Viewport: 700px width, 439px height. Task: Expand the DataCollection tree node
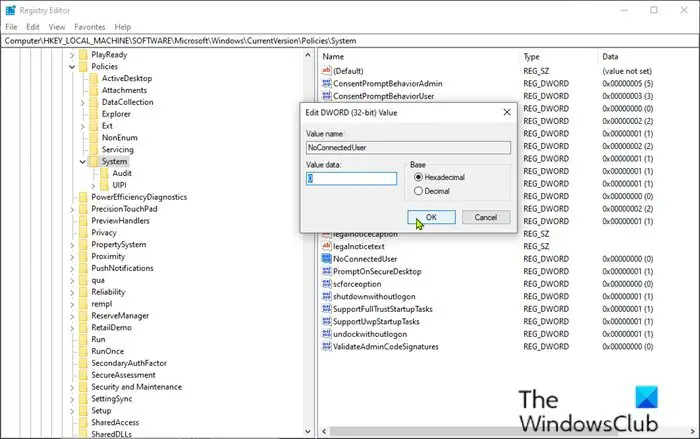[83, 102]
